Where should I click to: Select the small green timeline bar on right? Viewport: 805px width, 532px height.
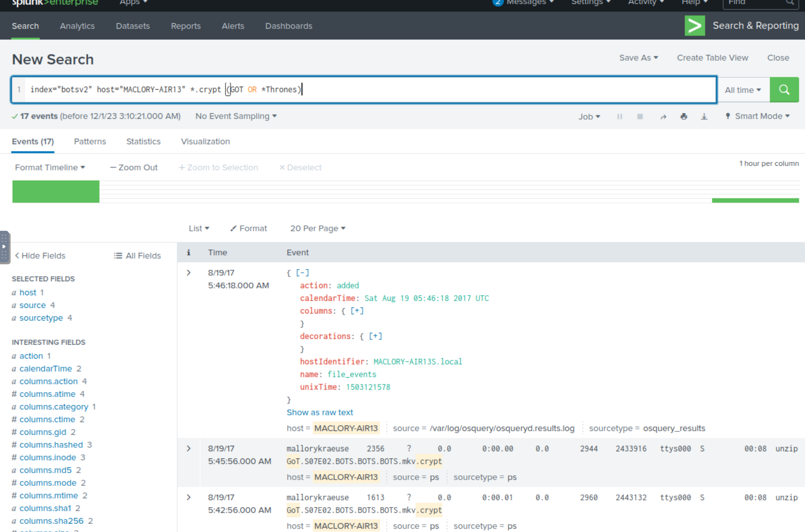pyautogui.click(x=755, y=200)
